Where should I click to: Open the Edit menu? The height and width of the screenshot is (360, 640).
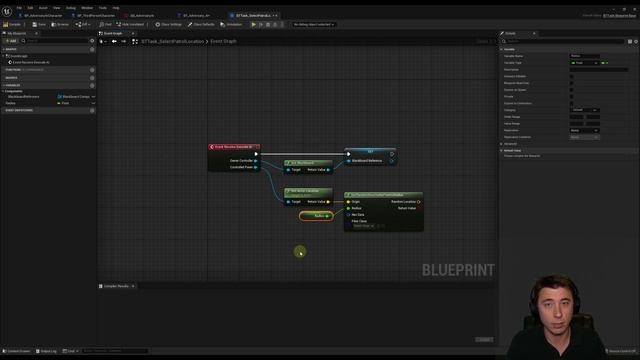tap(30, 8)
